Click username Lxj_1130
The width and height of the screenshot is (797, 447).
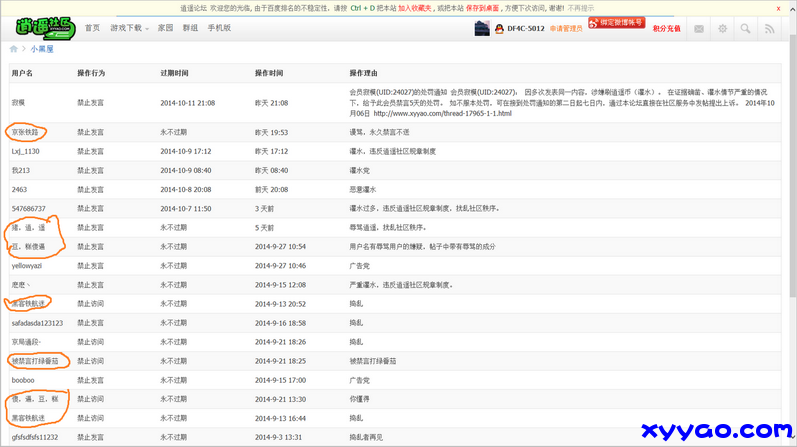click(25, 152)
